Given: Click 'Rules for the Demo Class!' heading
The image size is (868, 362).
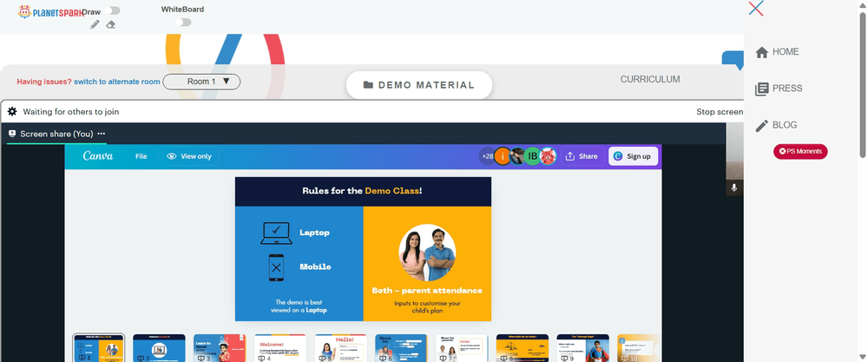Looking at the screenshot, I should (x=363, y=191).
